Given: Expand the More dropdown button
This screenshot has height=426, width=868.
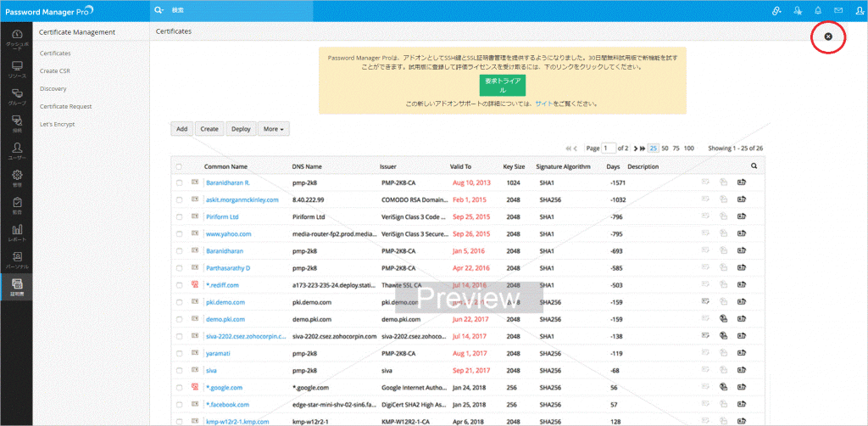Looking at the screenshot, I should (274, 129).
